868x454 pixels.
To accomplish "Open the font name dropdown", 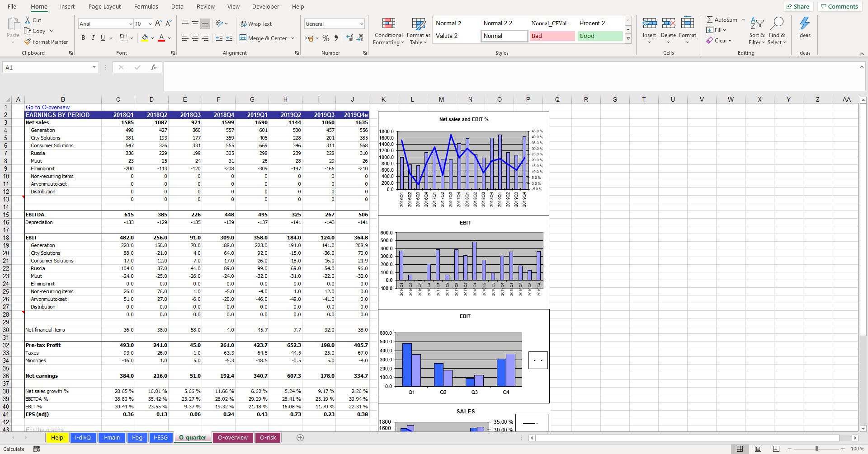I will (x=131, y=24).
